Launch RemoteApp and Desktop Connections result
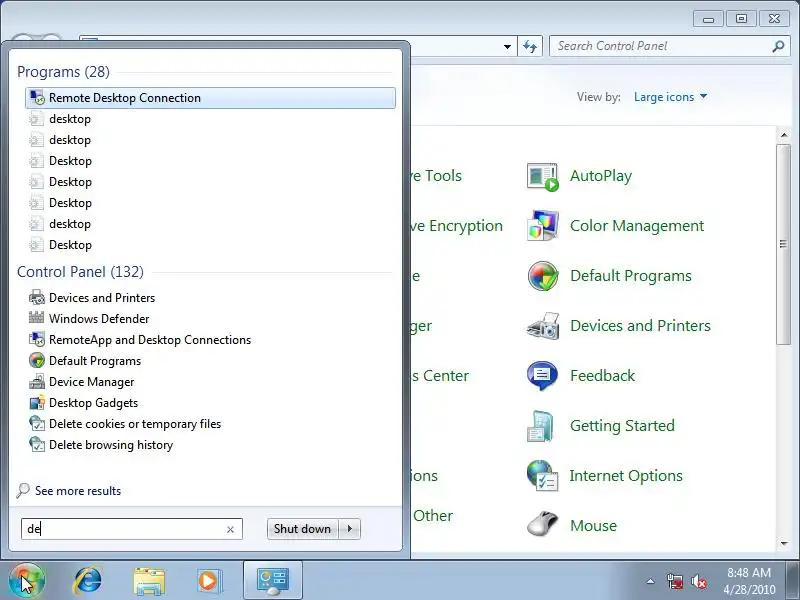Screen dimensions: 800x600 [x=150, y=340]
